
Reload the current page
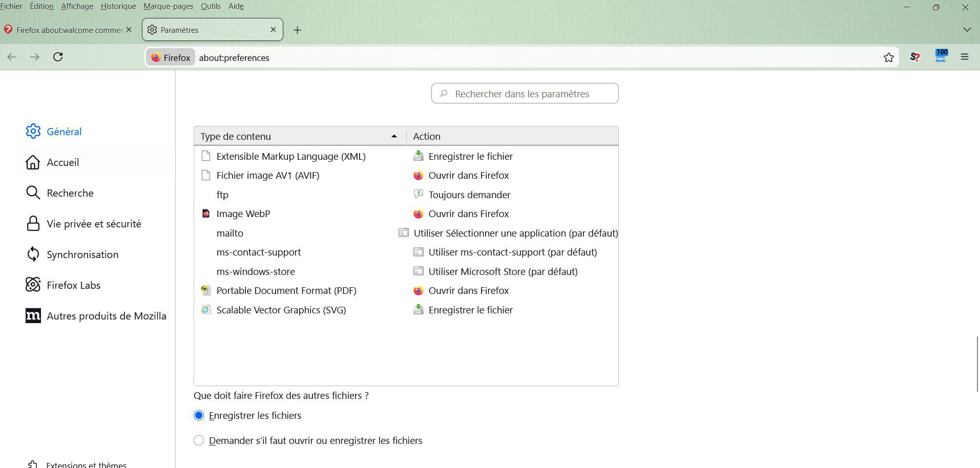58,57
